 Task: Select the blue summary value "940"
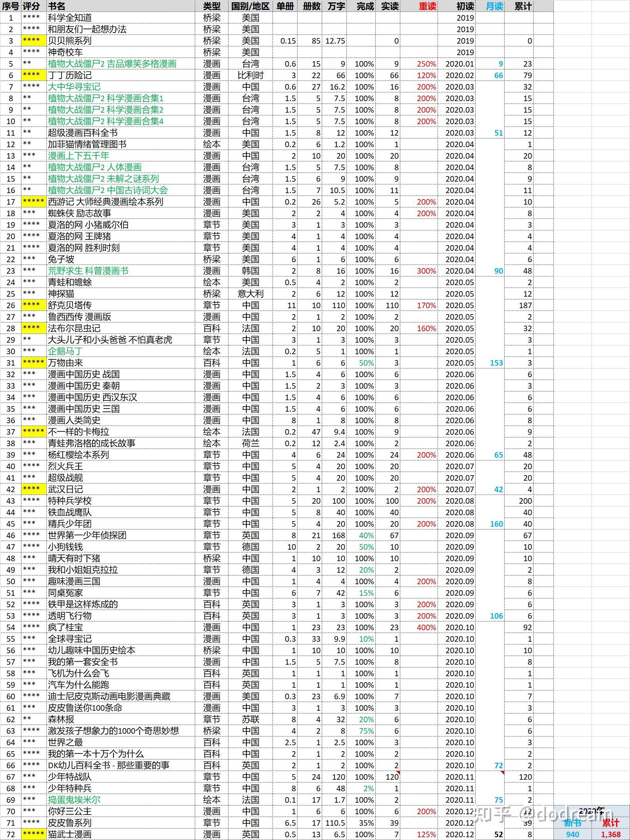572,835
